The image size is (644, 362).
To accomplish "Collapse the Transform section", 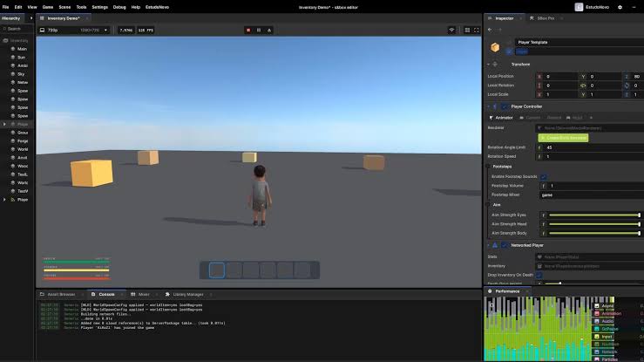I will (x=488, y=64).
